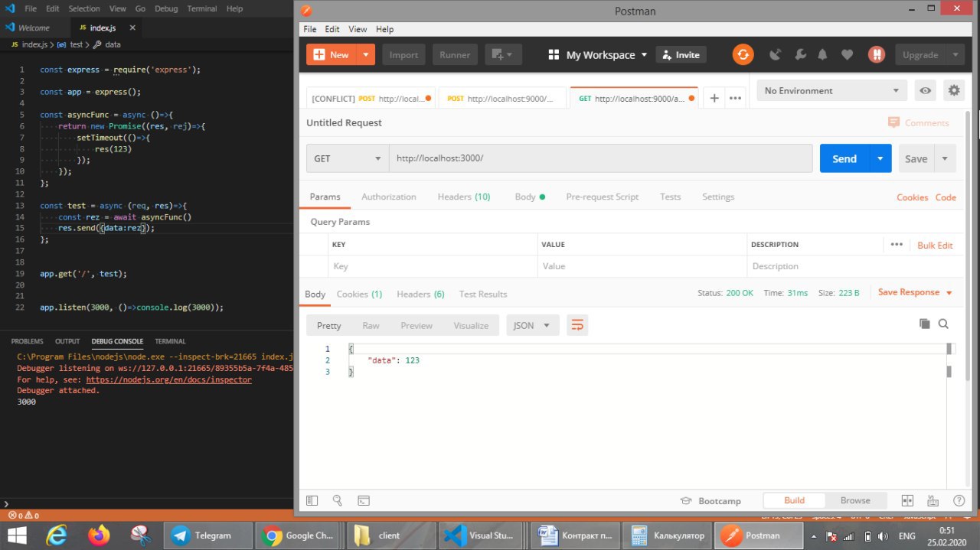
Task: Click the Import button
Action: pos(403,54)
